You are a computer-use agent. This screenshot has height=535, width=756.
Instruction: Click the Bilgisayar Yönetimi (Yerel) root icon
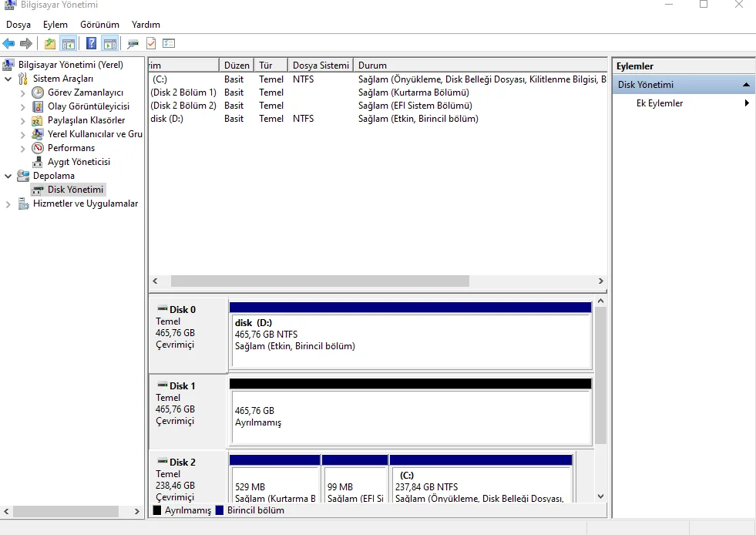(8, 65)
